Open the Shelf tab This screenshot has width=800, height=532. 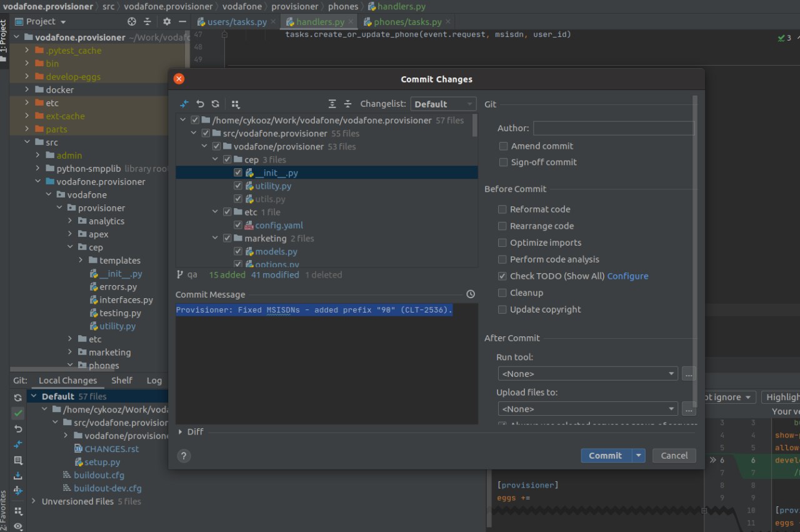click(x=122, y=380)
